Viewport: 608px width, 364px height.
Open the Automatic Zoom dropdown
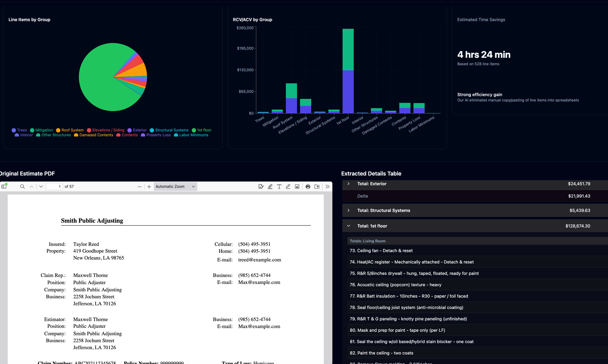[x=175, y=186]
